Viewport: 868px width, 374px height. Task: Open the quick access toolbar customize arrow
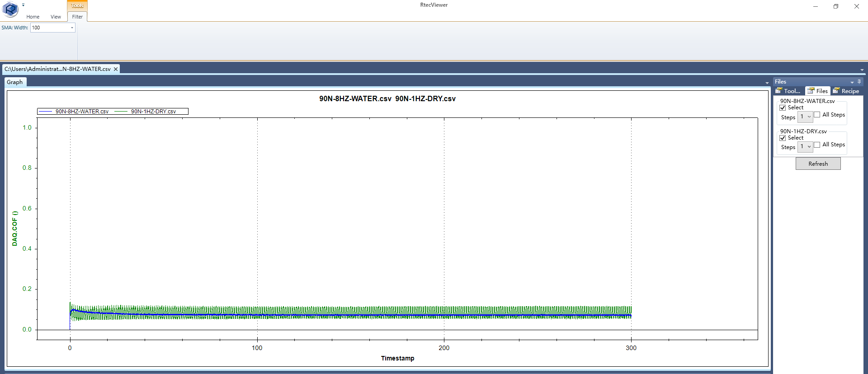coord(24,5)
